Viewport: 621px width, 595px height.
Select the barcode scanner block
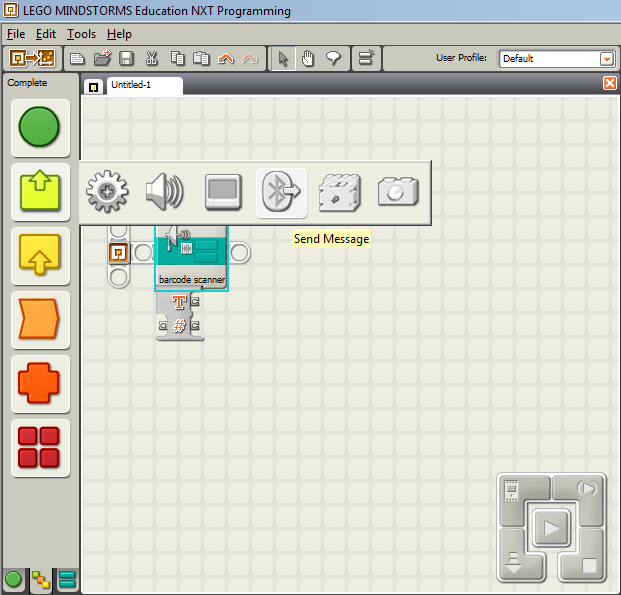tap(192, 257)
